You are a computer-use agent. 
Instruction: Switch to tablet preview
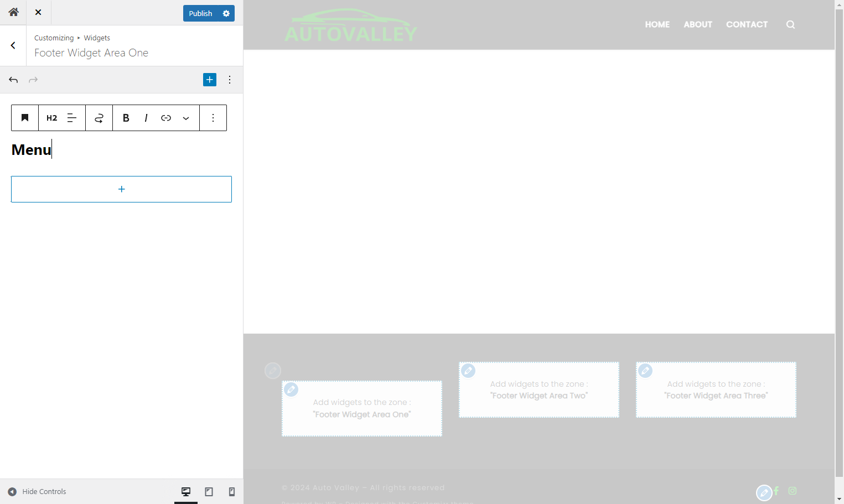209,491
